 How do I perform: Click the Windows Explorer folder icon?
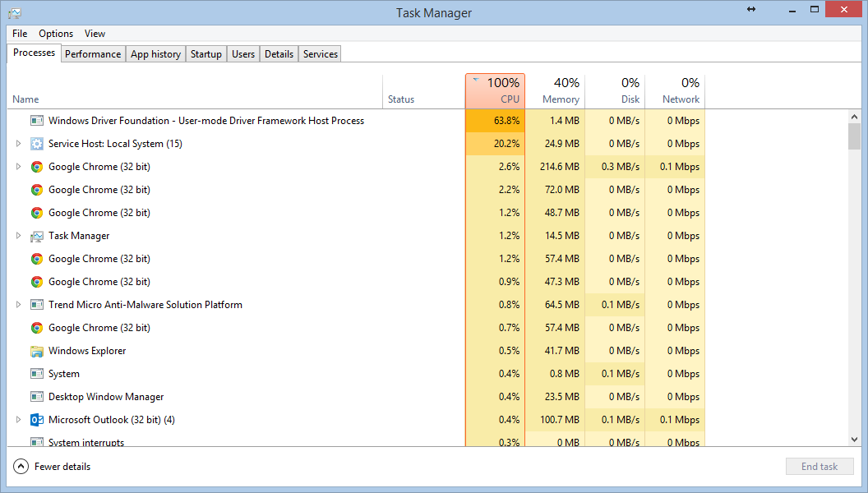[x=37, y=352]
